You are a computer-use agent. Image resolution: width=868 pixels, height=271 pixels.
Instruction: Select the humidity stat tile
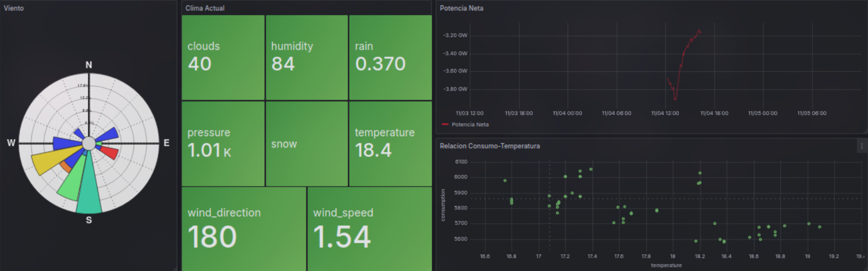307,58
